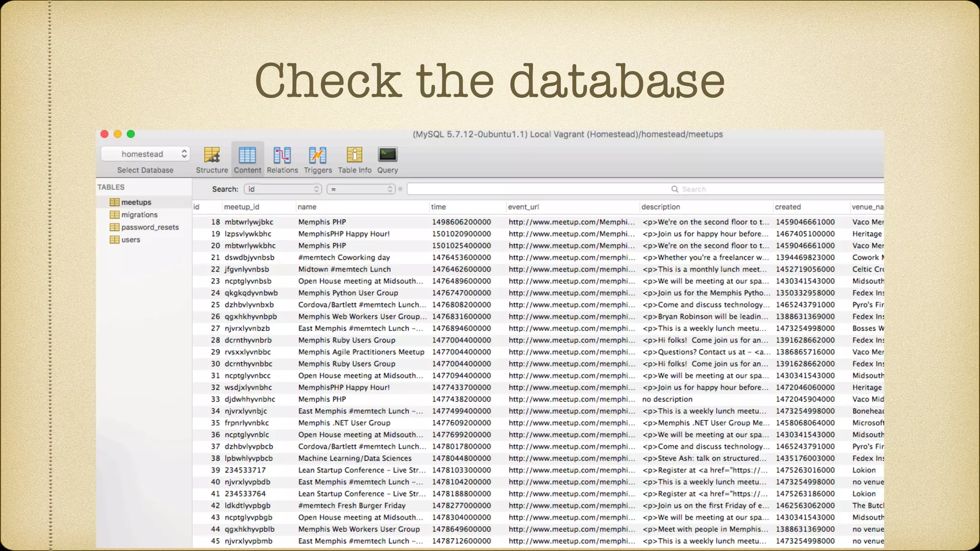The width and height of the screenshot is (980, 551).
Task: Select the users table in sidebar
Action: pyautogui.click(x=144, y=240)
